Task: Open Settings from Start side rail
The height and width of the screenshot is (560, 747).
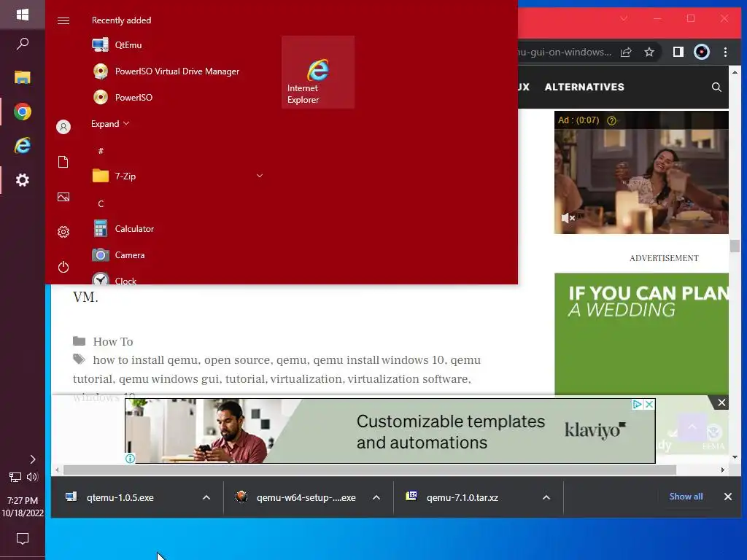Action: [x=63, y=232]
